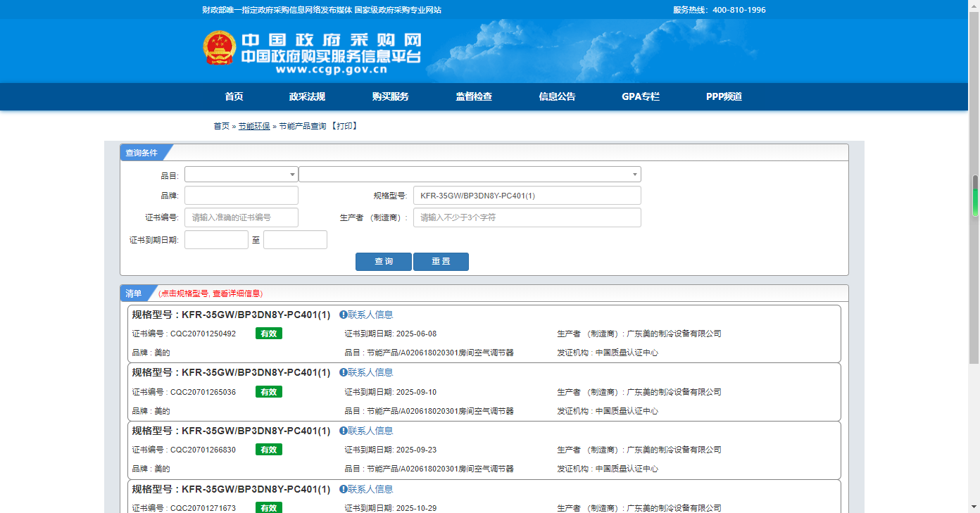The width and height of the screenshot is (980, 513).
Task: Click the www.ccgp.gov.cn site address
Action: click(332, 70)
